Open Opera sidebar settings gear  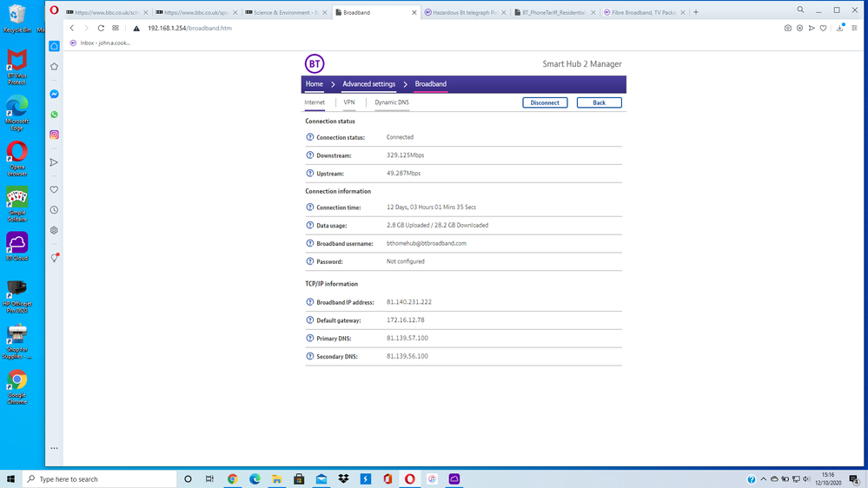[x=54, y=230]
